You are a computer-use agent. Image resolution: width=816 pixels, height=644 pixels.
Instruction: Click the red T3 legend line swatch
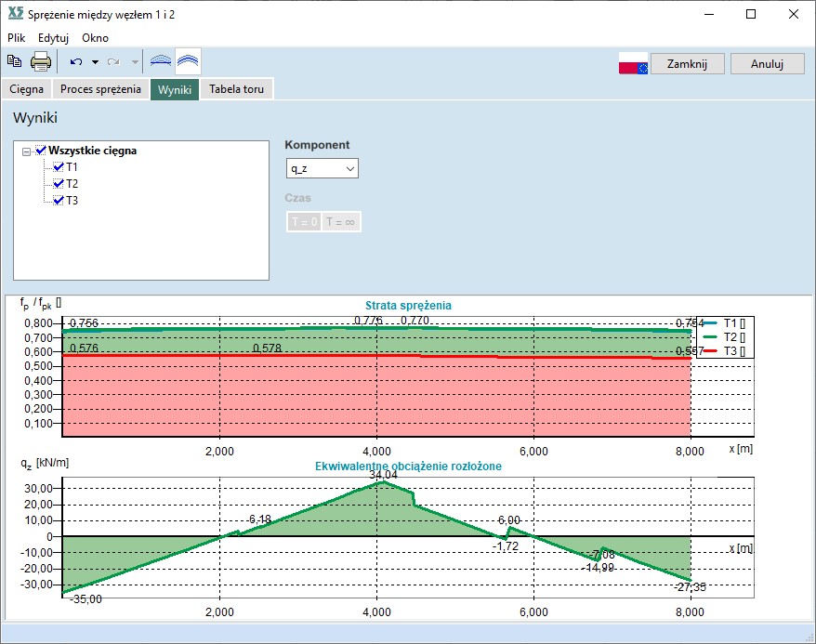[710, 349]
